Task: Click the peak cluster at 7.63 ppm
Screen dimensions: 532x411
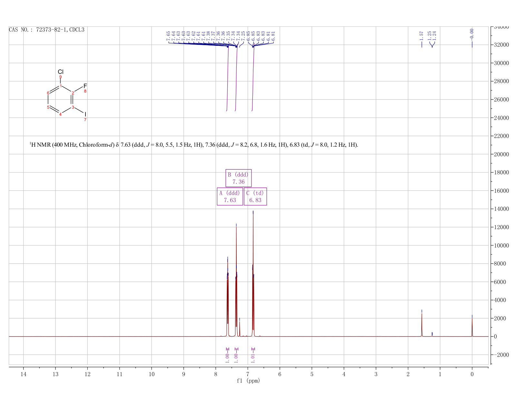Action: [x=228, y=297]
